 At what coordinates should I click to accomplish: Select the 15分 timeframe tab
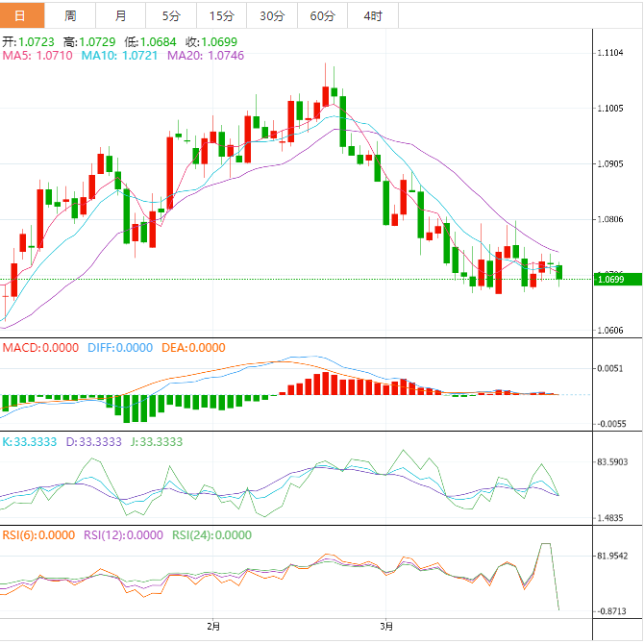tap(220, 15)
